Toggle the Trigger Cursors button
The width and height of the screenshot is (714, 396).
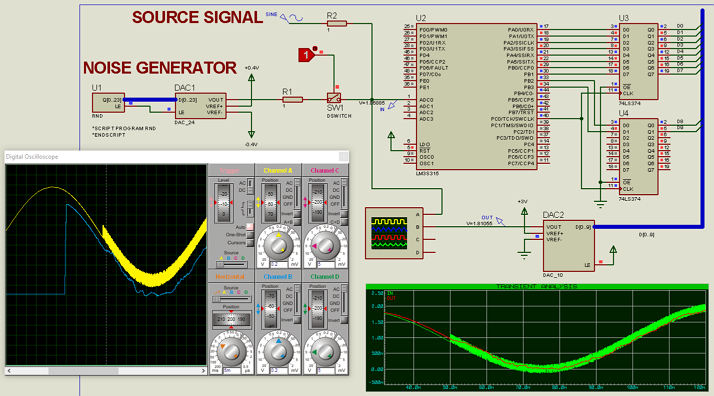pyautogui.click(x=250, y=243)
